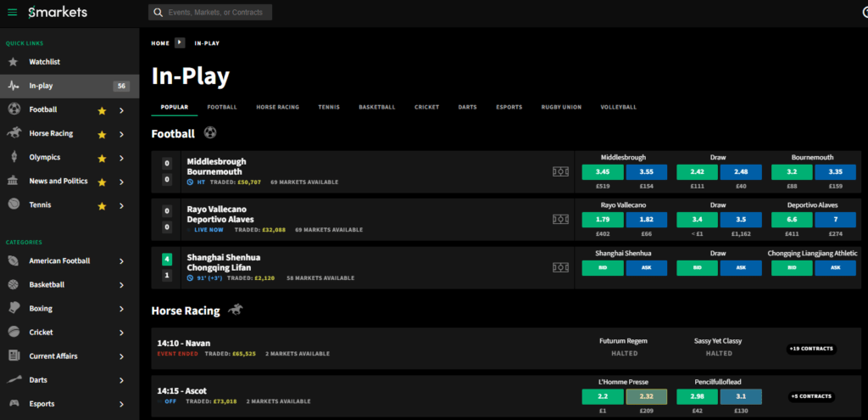Back Rayo Vallecano at 1.79
Image resolution: width=868 pixels, height=420 pixels.
point(603,220)
